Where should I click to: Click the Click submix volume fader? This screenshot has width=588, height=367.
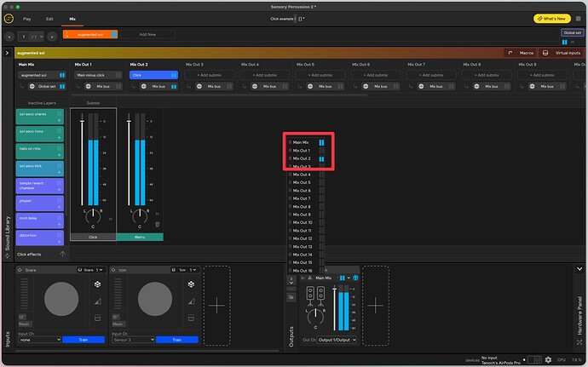[x=82, y=121]
